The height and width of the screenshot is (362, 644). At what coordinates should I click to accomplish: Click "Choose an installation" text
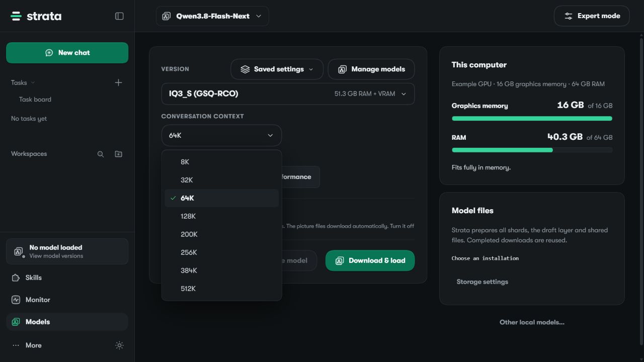[485, 258]
